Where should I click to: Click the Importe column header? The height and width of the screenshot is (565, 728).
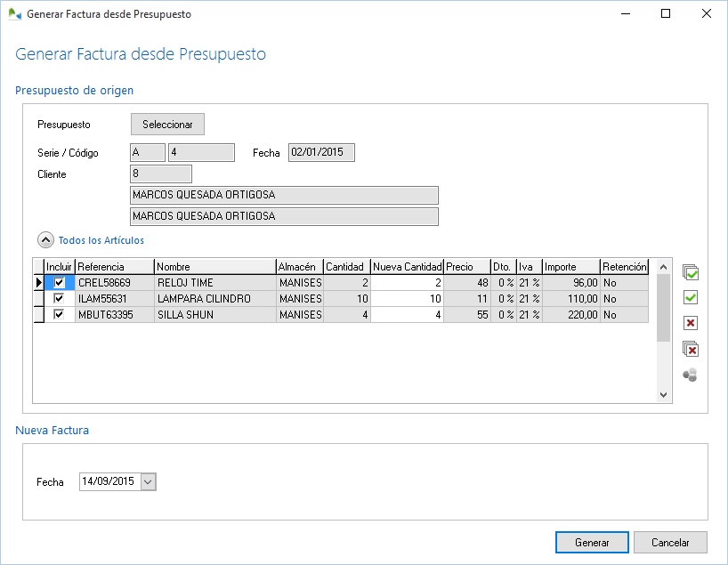pos(570,267)
